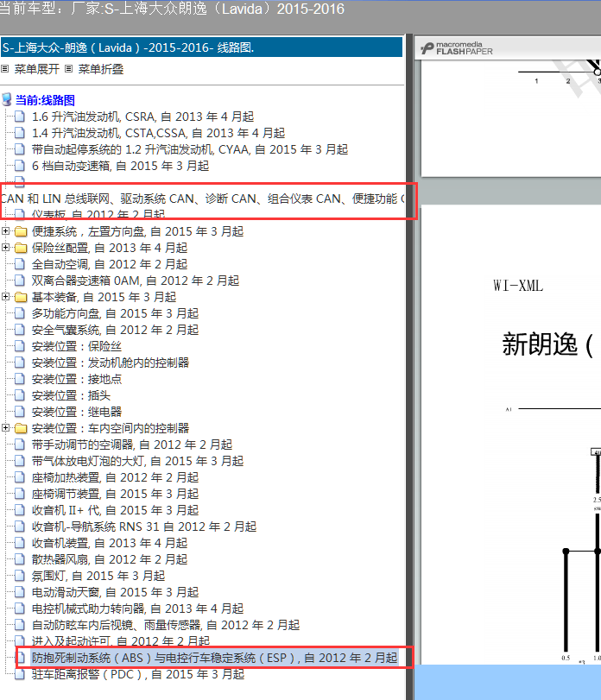Open 进入及起动许可 entry
This screenshot has height=700, width=601.
(121, 641)
